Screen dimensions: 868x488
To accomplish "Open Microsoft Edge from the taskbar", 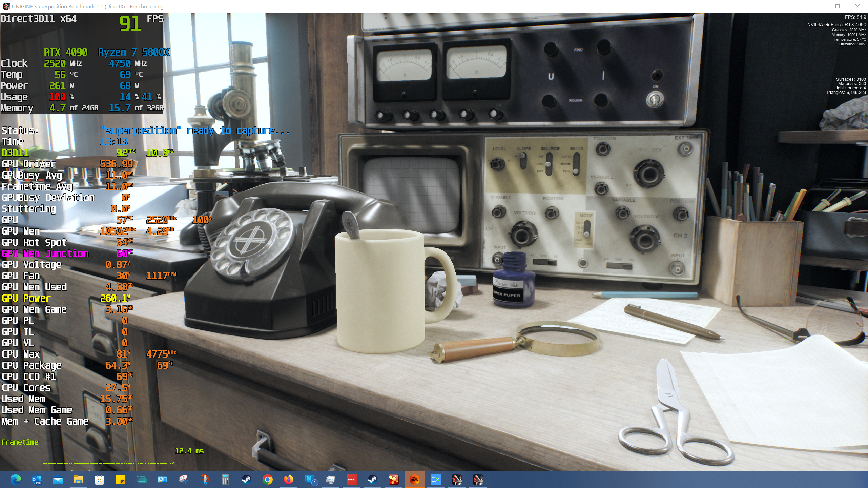I will (15, 480).
